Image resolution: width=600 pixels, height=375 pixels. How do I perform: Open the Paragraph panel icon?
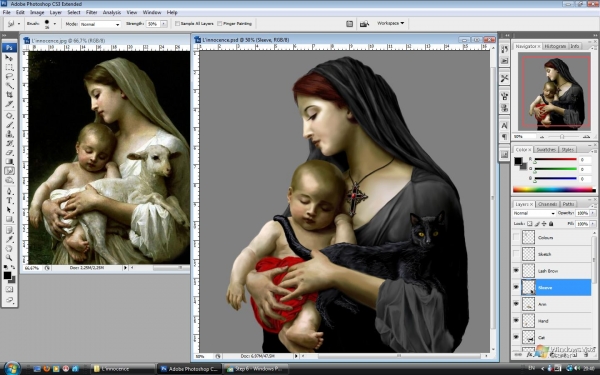tap(504, 137)
